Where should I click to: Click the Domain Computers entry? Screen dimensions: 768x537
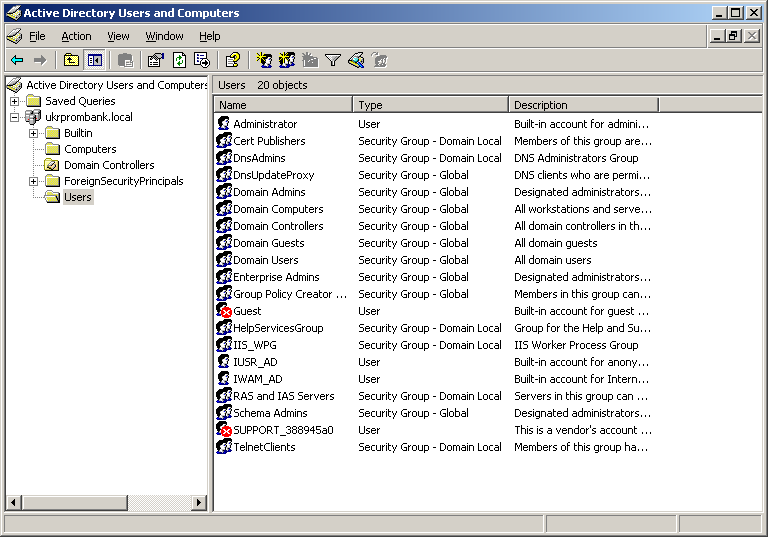pyautogui.click(x=278, y=209)
